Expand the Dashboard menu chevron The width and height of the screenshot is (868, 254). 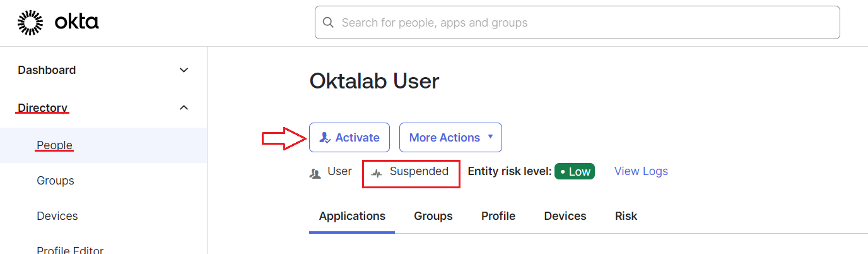(x=184, y=70)
